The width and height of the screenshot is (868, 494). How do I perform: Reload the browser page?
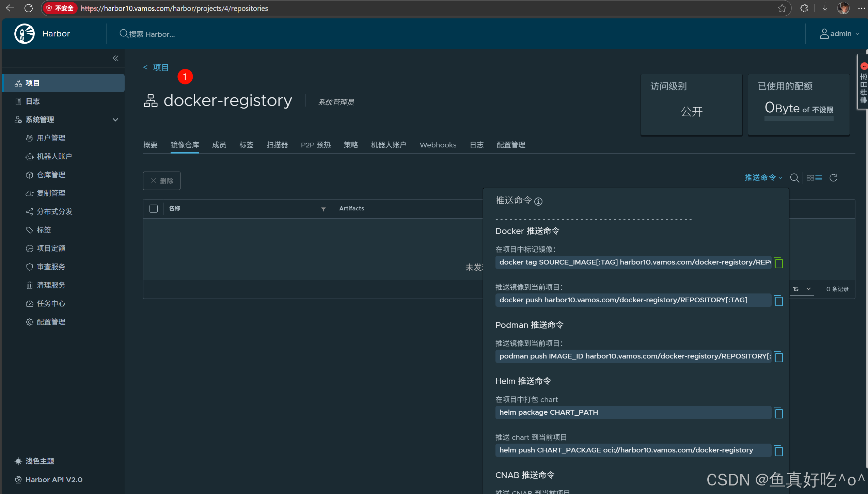pos(29,8)
